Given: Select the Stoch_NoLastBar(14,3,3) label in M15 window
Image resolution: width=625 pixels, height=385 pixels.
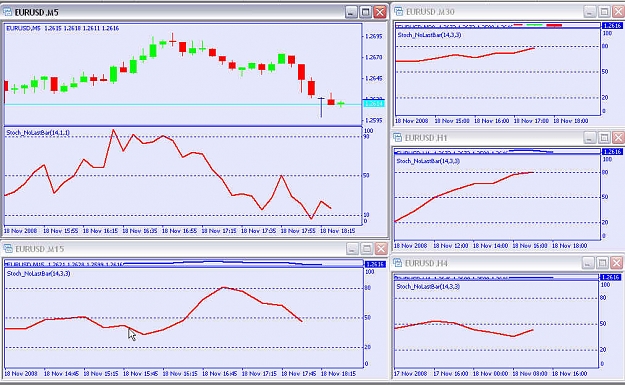Looking at the screenshot, I should click(38, 273).
